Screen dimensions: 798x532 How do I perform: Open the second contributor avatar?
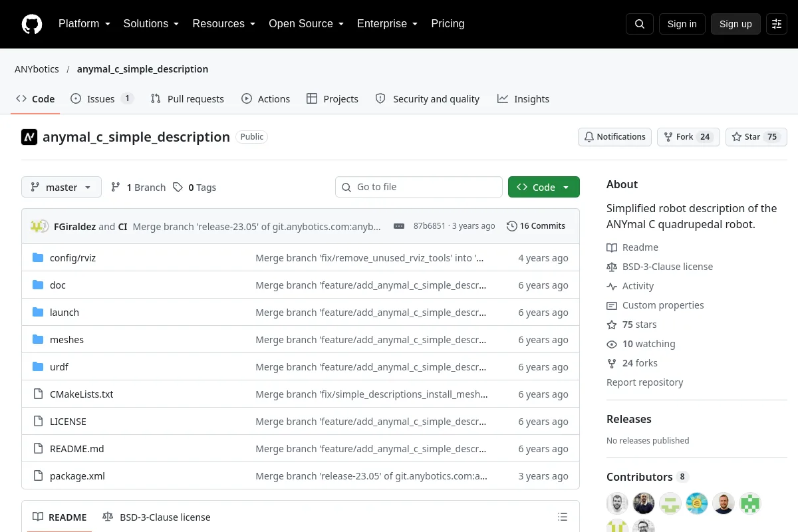(x=644, y=503)
